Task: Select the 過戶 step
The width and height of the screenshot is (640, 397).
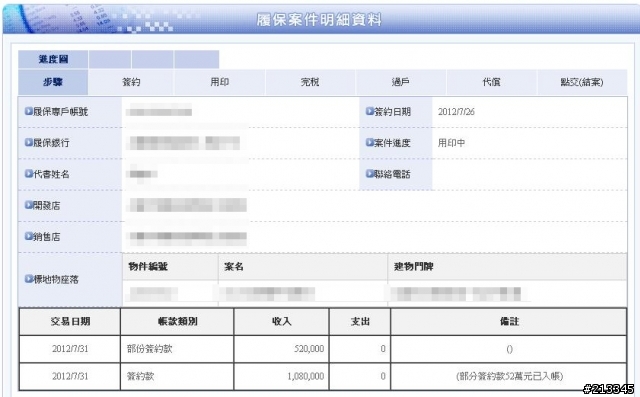Action: pos(401,82)
